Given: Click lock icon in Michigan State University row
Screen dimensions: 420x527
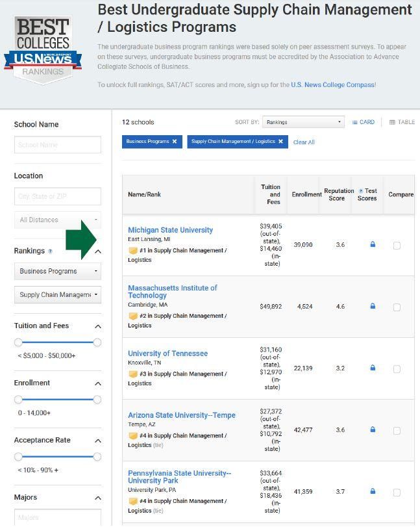Looking at the screenshot, I should click(373, 244).
